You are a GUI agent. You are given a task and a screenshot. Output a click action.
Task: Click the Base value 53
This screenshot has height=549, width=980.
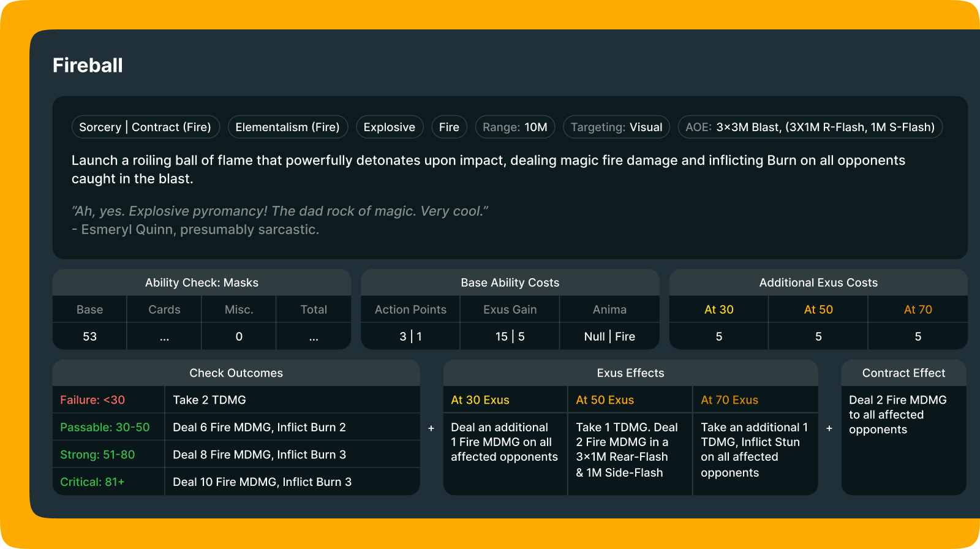coord(89,336)
